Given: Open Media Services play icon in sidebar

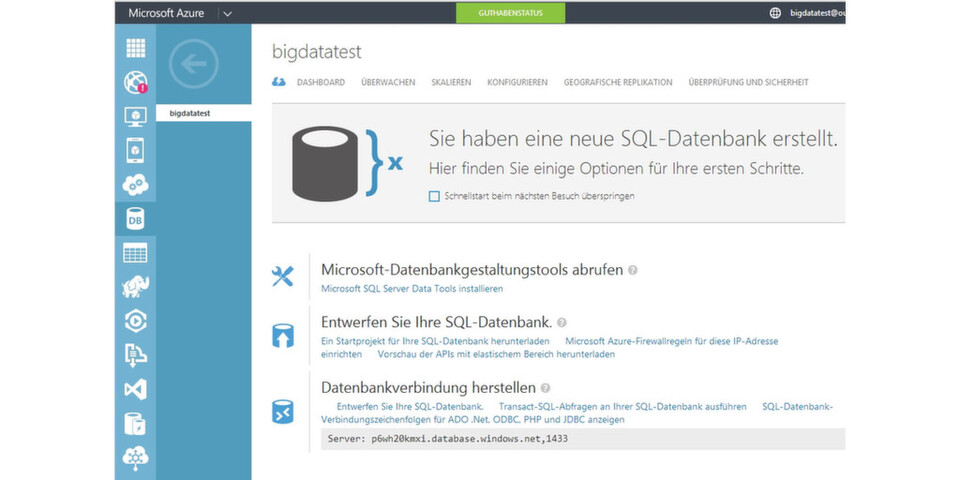Looking at the screenshot, I should pyautogui.click(x=135, y=321).
